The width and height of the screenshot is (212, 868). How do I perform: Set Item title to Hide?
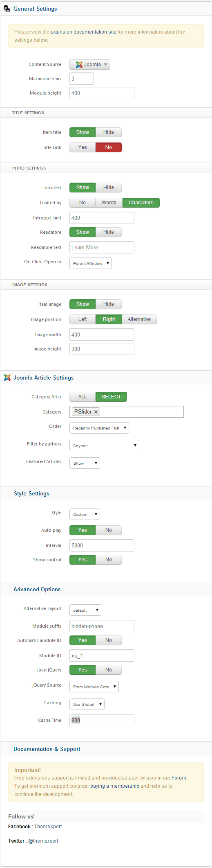[109, 132]
